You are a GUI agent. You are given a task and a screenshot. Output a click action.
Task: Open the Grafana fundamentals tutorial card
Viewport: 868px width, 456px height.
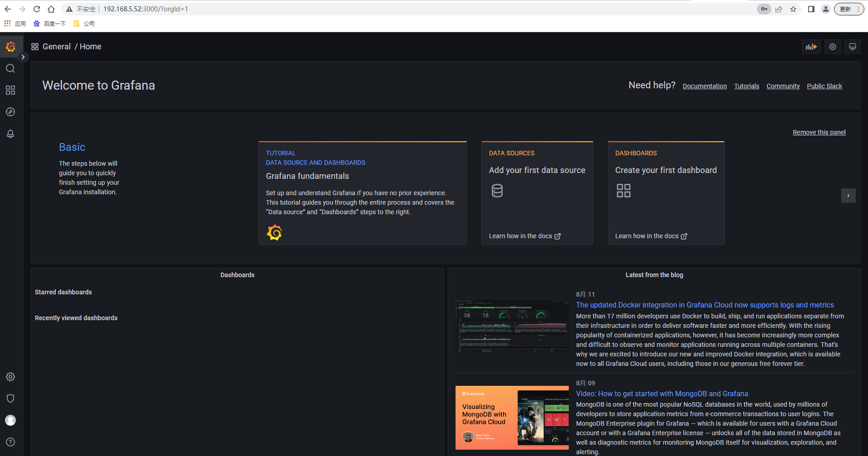point(363,193)
